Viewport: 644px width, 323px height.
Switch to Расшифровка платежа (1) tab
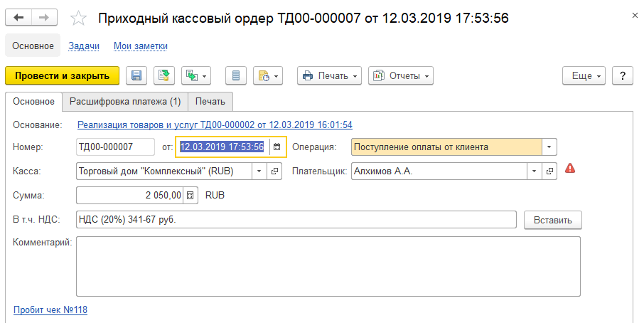[125, 101]
